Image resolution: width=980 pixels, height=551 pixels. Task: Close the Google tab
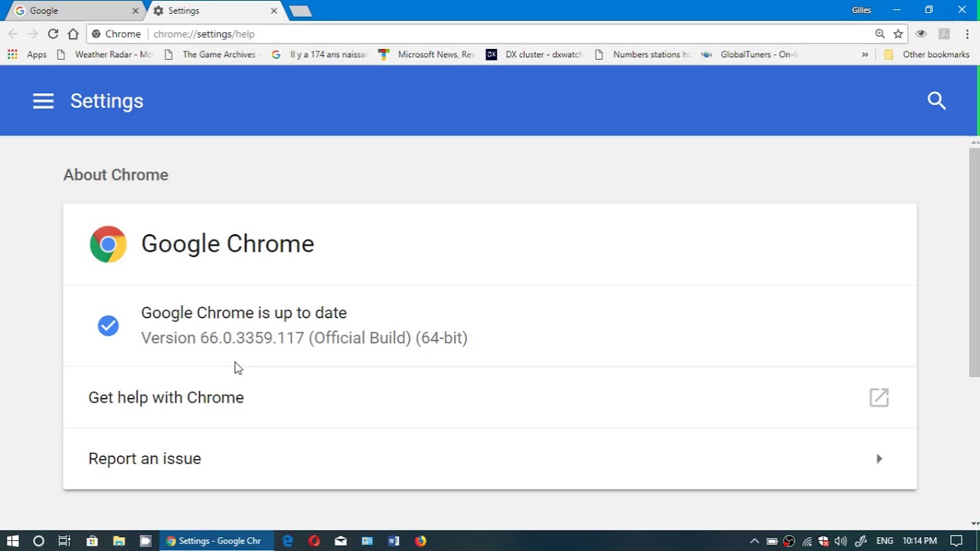coord(136,11)
